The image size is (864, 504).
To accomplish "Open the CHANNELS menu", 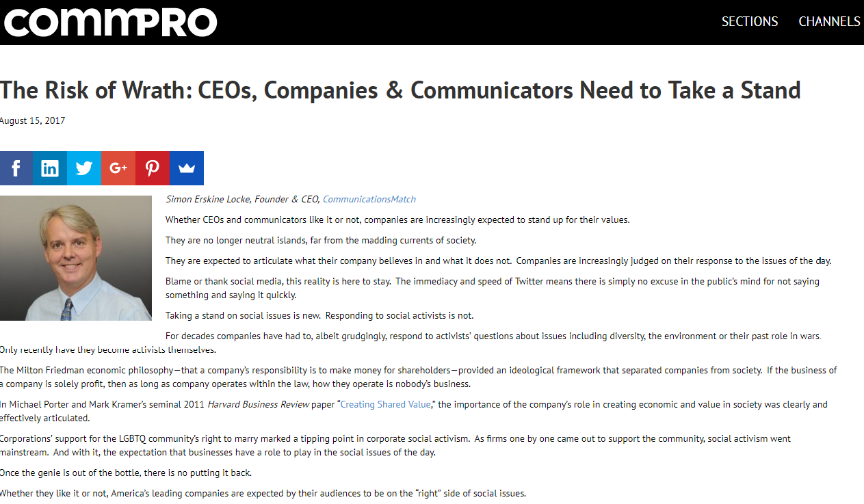I will click(x=830, y=22).
